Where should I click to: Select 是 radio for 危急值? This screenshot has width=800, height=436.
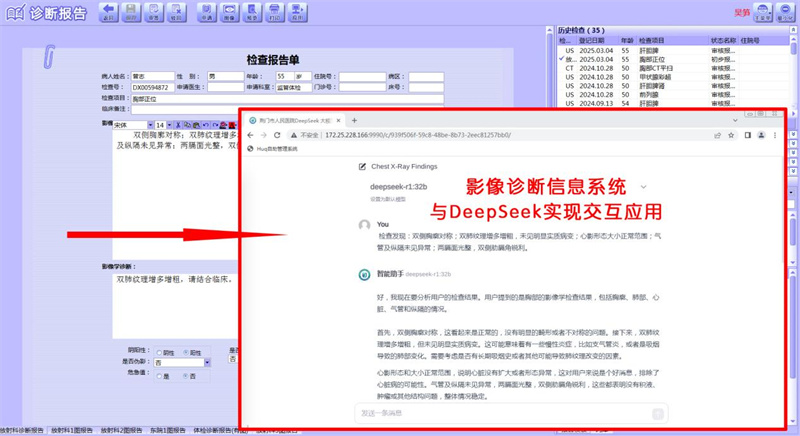click(159, 376)
